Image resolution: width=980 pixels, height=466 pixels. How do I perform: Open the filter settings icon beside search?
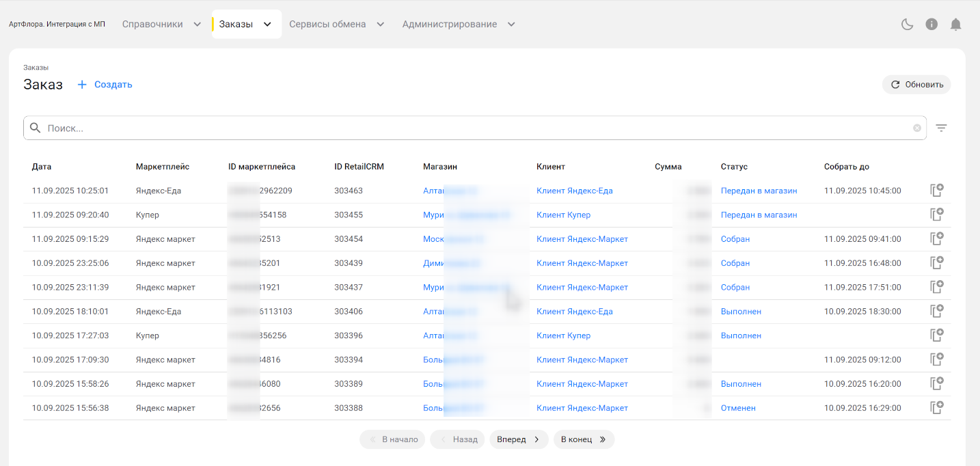click(x=941, y=128)
